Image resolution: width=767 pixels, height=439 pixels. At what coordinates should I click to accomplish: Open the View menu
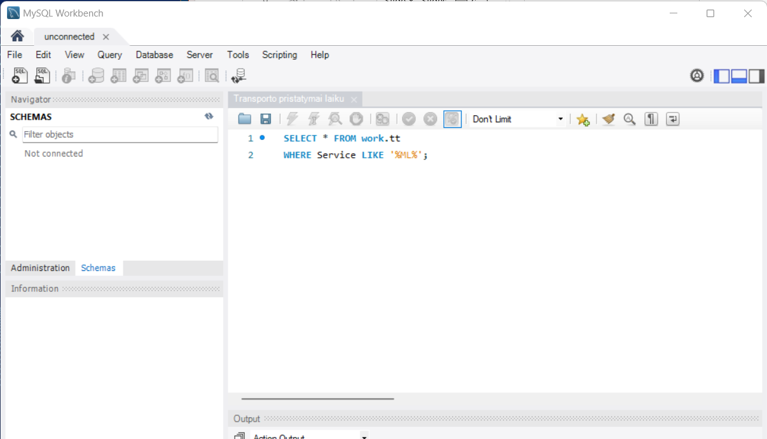[x=74, y=55]
